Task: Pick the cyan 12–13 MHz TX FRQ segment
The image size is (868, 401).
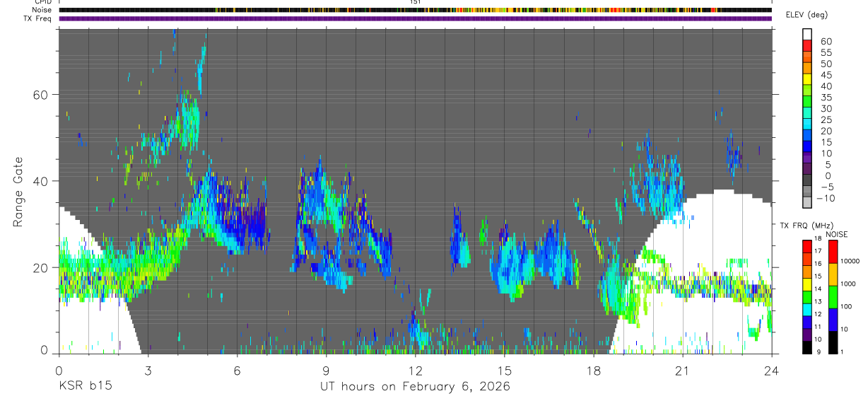Action: pyautogui.click(x=807, y=310)
